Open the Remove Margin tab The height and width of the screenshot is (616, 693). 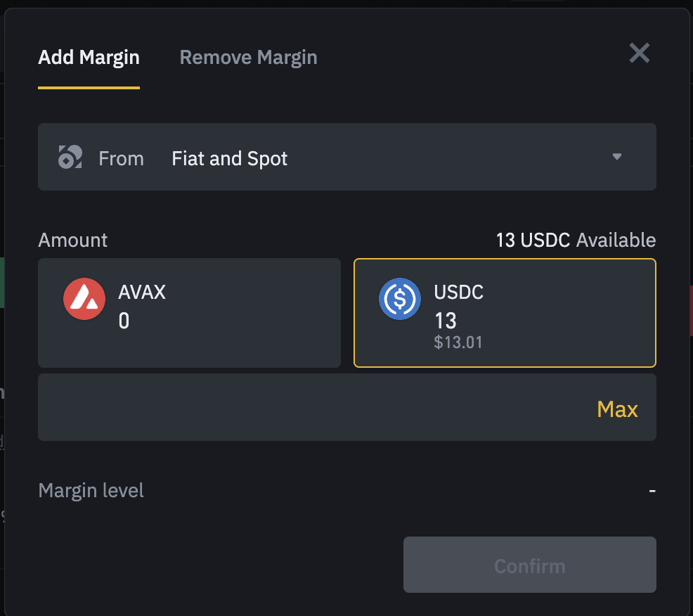coord(248,58)
